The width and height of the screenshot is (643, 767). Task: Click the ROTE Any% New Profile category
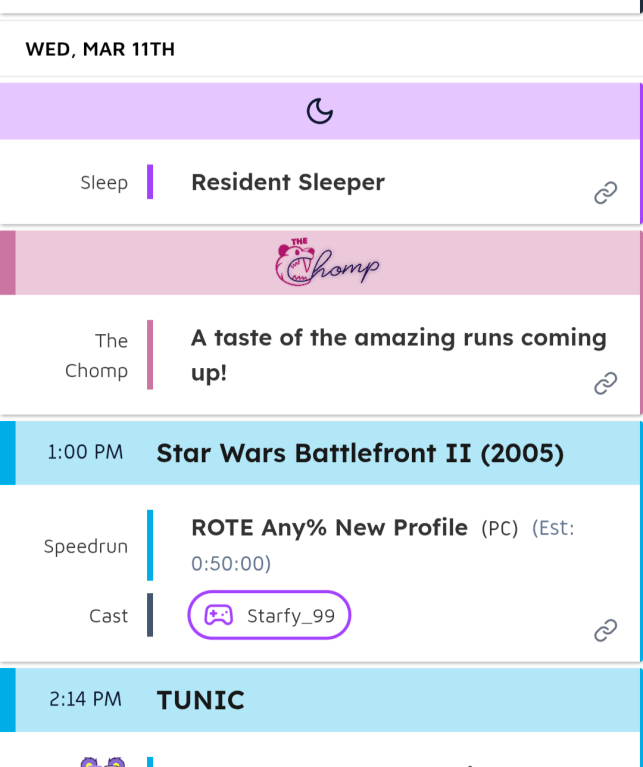pyautogui.click(x=329, y=527)
